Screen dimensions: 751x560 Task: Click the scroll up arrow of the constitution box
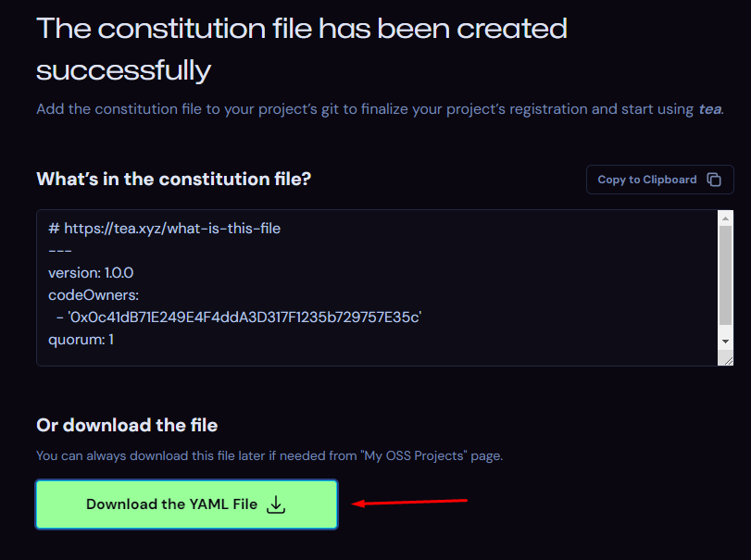pyautogui.click(x=726, y=218)
